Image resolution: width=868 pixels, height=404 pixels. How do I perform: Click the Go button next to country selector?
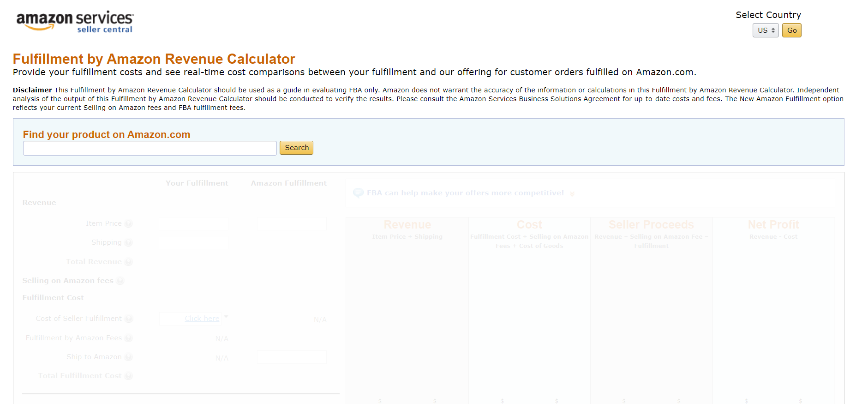click(792, 30)
